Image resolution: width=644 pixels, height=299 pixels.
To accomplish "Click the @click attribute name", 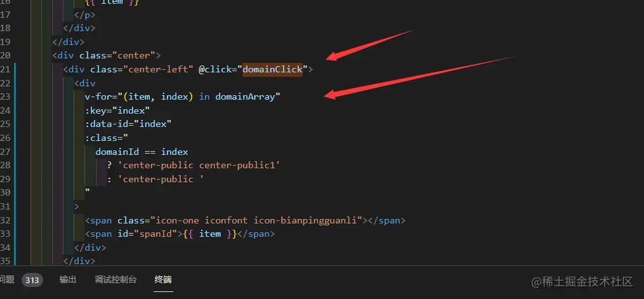I will (x=215, y=69).
